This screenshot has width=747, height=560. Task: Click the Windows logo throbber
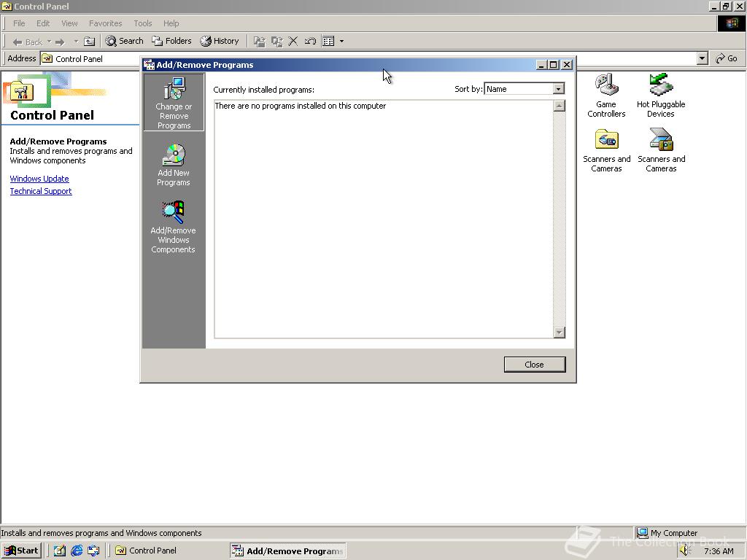click(x=731, y=23)
